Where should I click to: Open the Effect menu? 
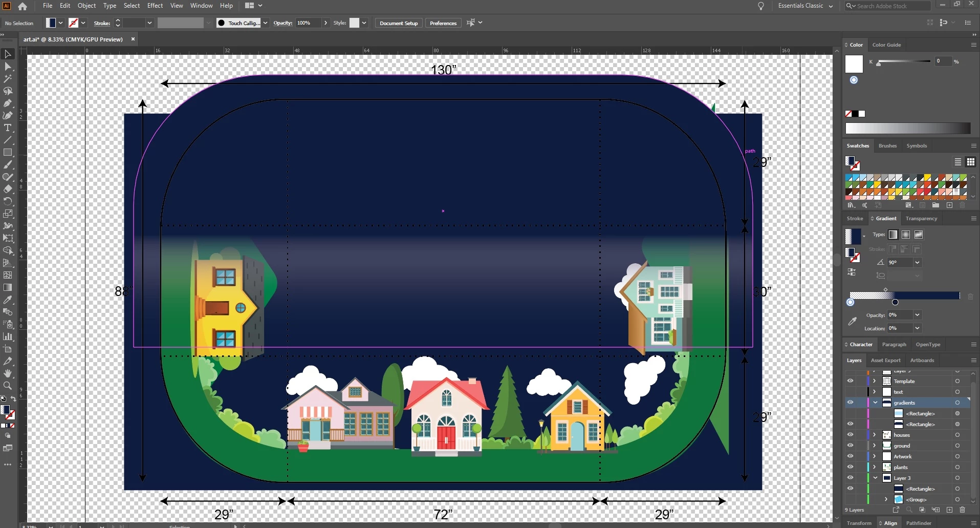155,6
